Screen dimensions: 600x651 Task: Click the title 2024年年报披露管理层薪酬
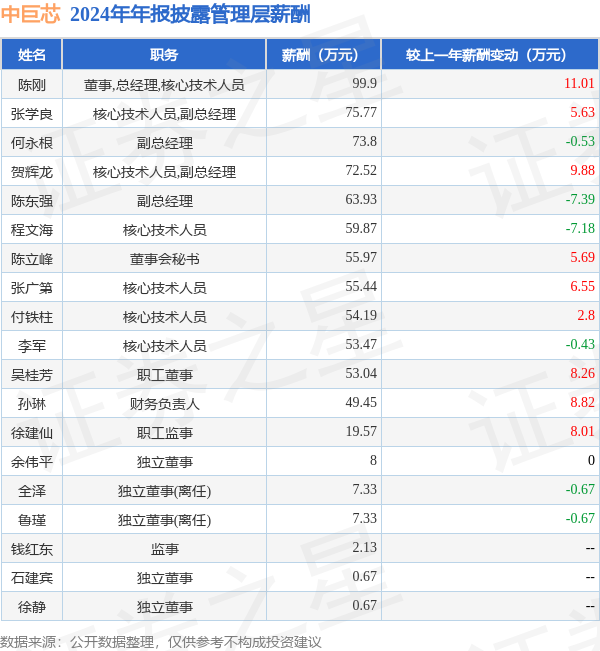tap(190, 15)
